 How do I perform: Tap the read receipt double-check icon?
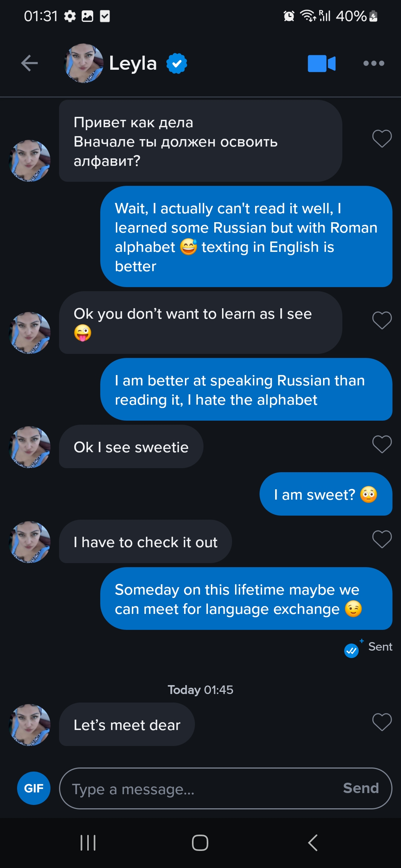tap(351, 650)
